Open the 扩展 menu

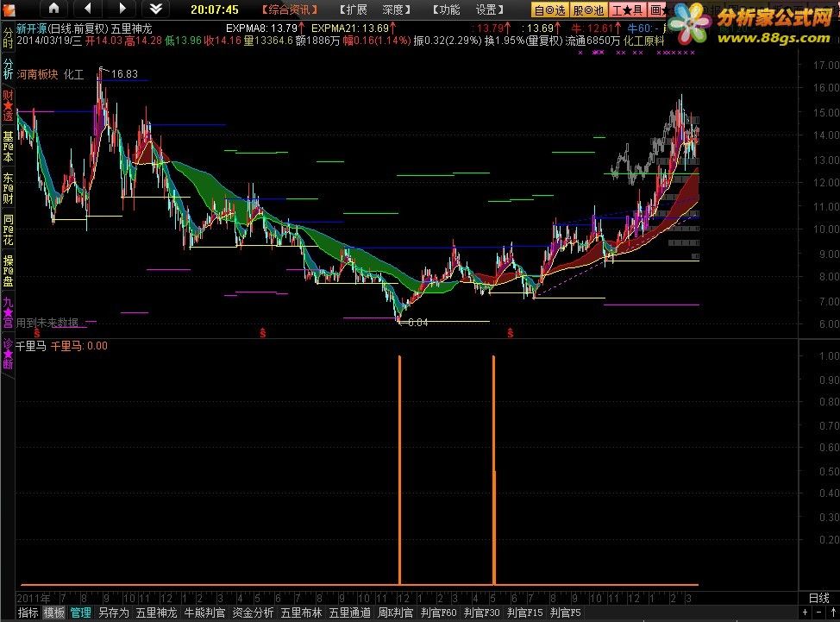(353, 9)
